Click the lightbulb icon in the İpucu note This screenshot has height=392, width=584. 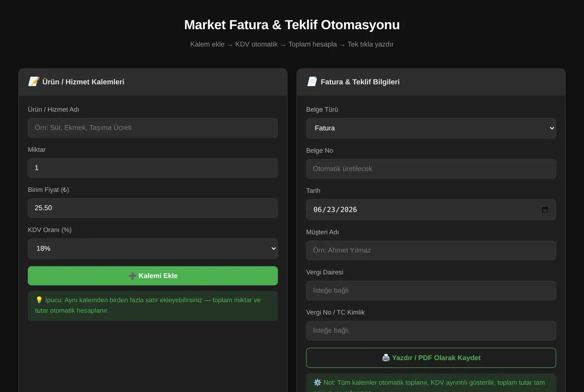pyautogui.click(x=39, y=300)
